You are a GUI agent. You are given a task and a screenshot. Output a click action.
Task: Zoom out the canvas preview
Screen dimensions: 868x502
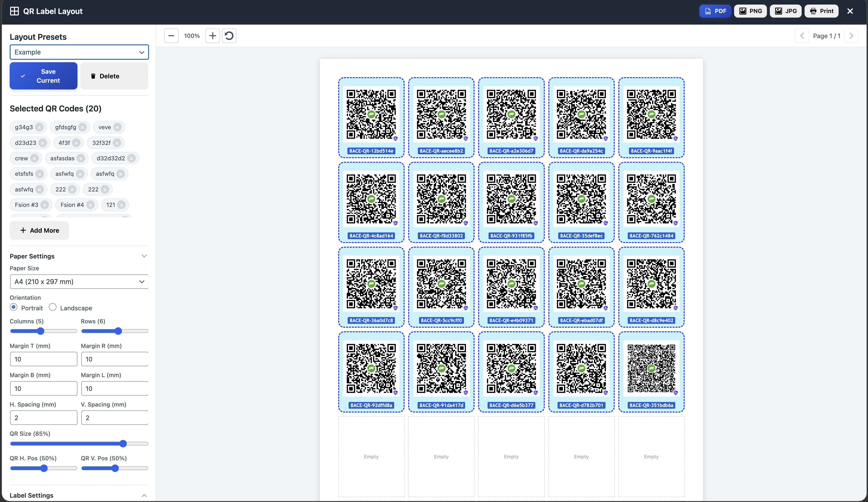click(171, 35)
